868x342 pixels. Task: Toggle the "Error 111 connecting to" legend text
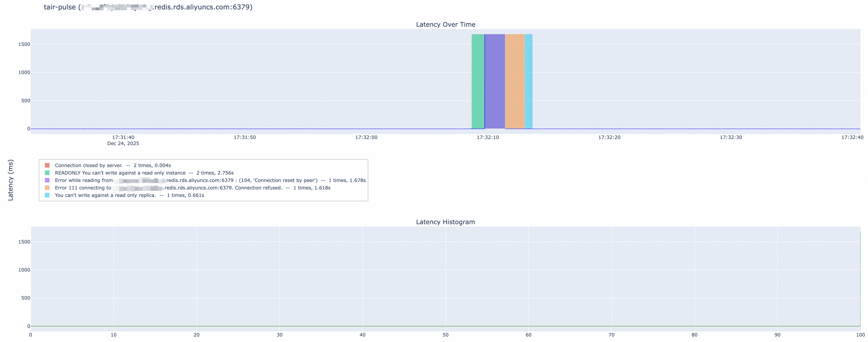83,188
